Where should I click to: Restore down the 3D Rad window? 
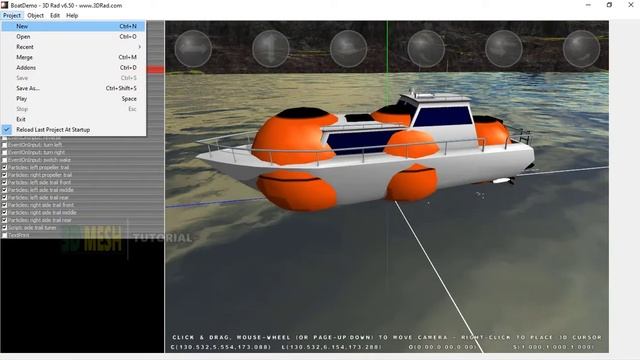pos(609,5)
